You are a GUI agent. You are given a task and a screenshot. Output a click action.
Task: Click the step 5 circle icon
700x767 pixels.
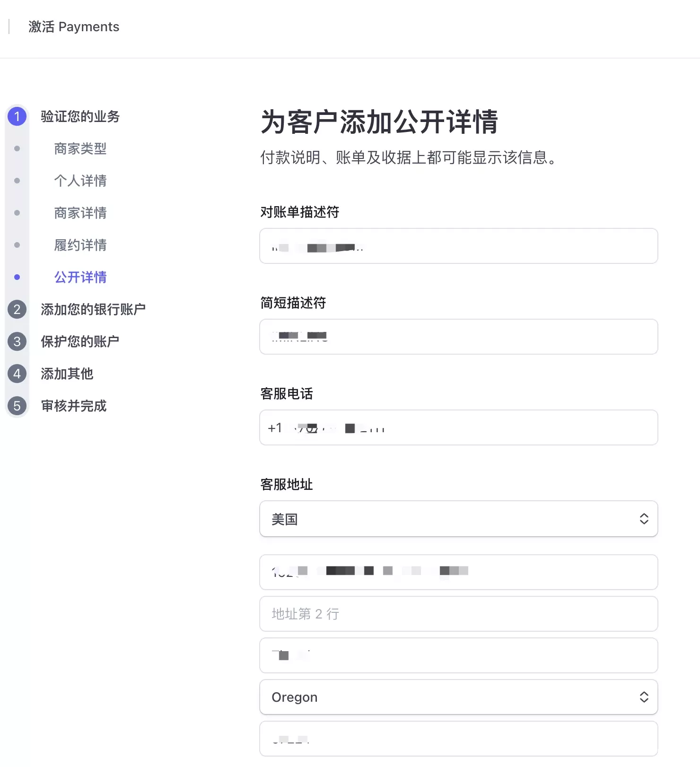click(x=17, y=406)
